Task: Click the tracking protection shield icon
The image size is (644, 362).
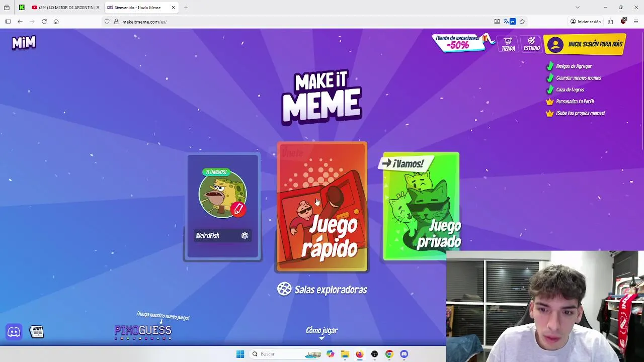Action: tap(107, 22)
